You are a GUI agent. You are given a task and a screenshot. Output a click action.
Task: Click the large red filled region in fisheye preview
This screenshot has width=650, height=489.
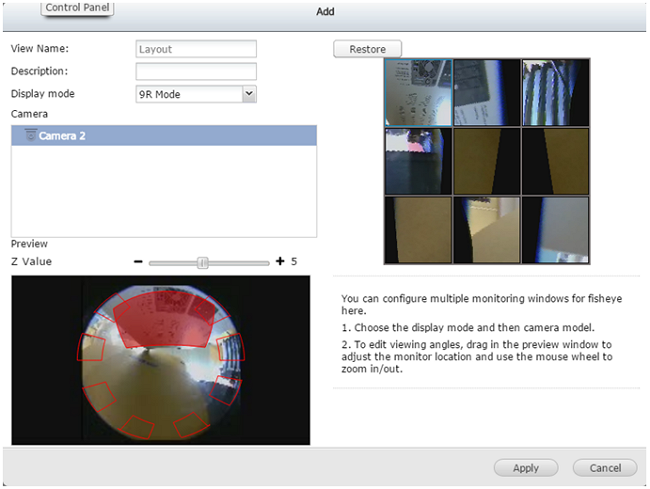click(165, 321)
